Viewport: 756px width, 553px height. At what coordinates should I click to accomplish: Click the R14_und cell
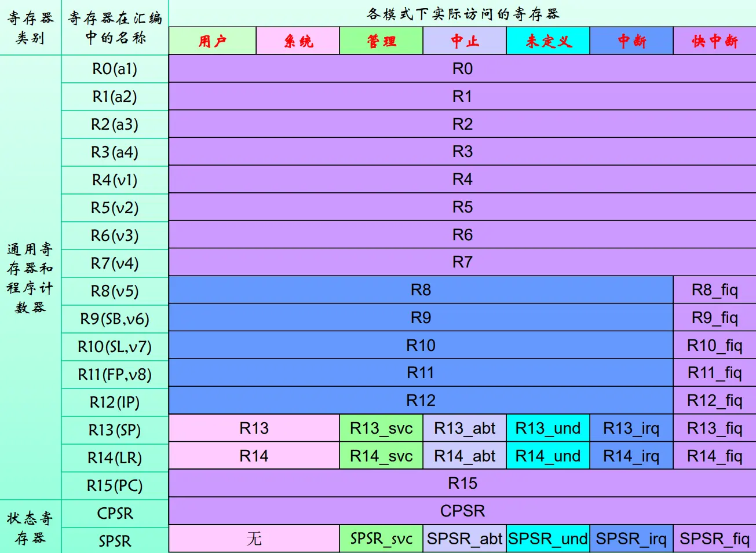(548, 456)
